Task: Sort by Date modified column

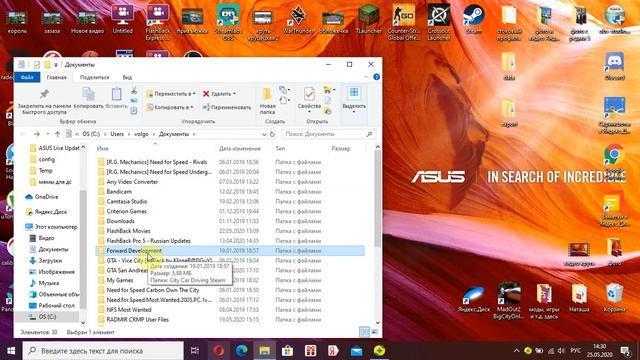Action: [240, 149]
